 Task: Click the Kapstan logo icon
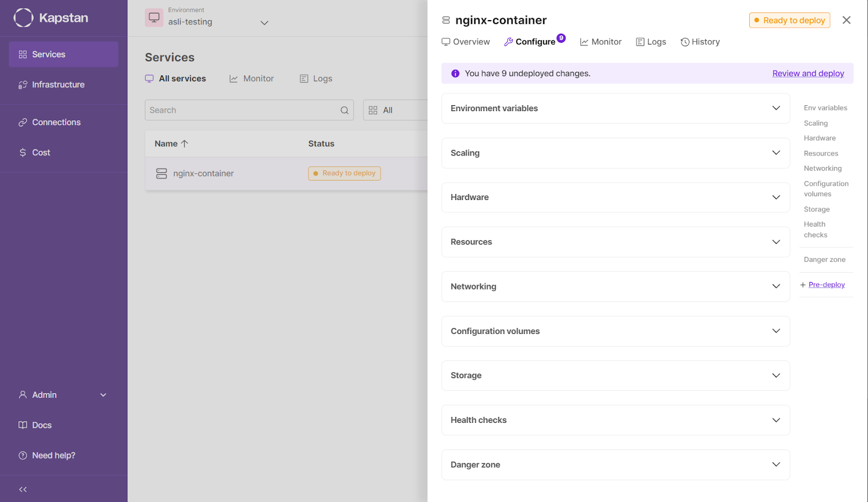23,18
